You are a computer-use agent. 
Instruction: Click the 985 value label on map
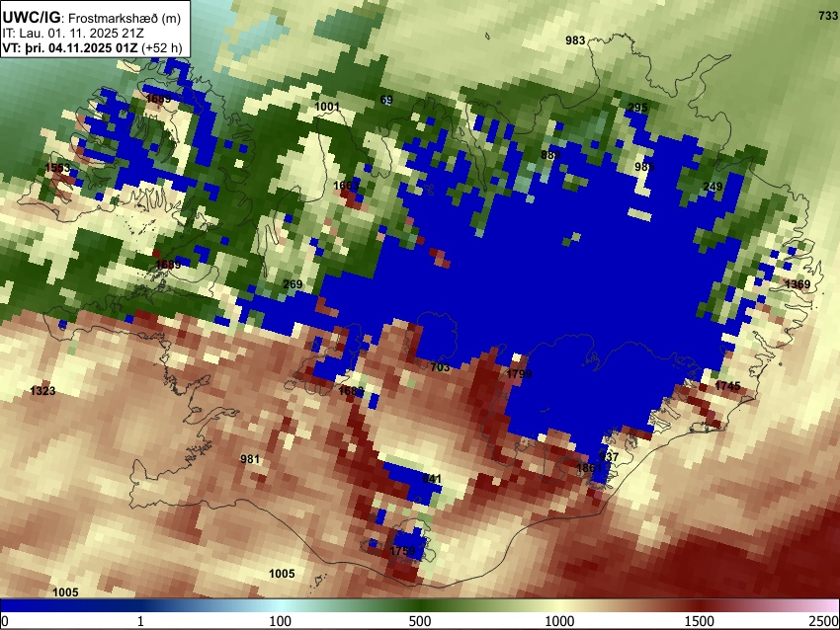pyautogui.click(x=644, y=167)
